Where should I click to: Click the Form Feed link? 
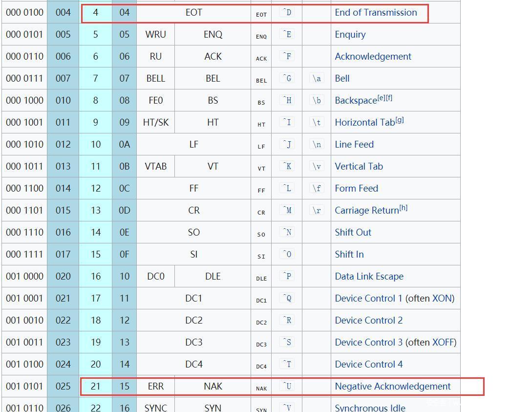click(356, 189)
